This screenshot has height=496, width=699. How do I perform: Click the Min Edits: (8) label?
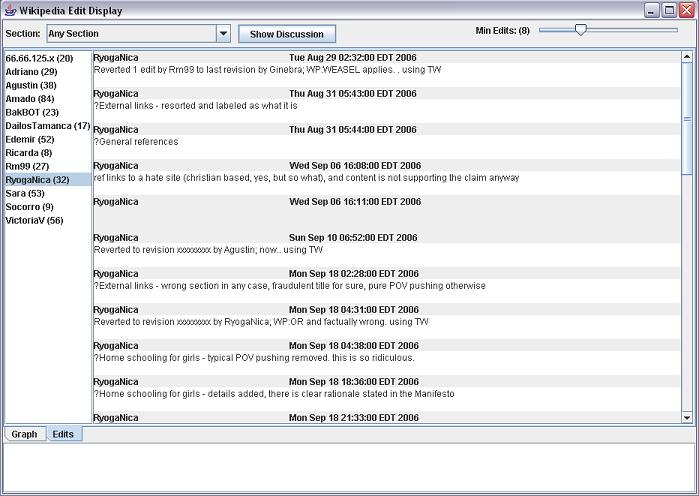502,31
